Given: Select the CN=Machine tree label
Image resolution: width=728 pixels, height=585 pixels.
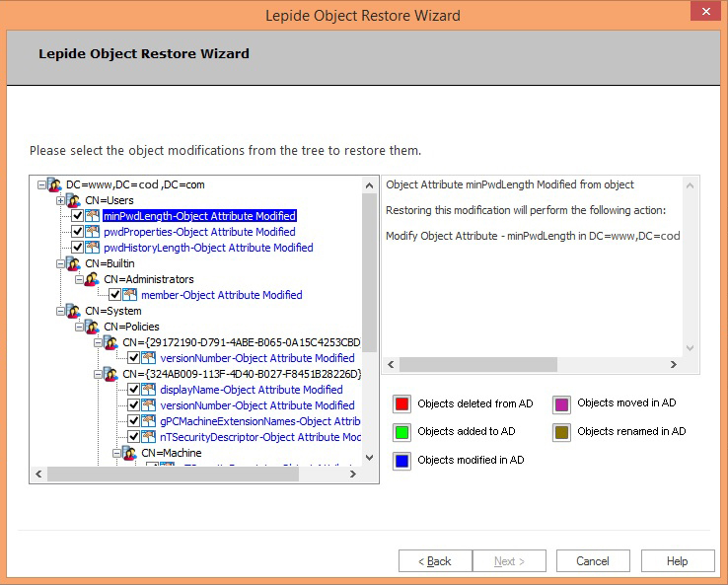Looking at the screenshot, I should point(172,453).
